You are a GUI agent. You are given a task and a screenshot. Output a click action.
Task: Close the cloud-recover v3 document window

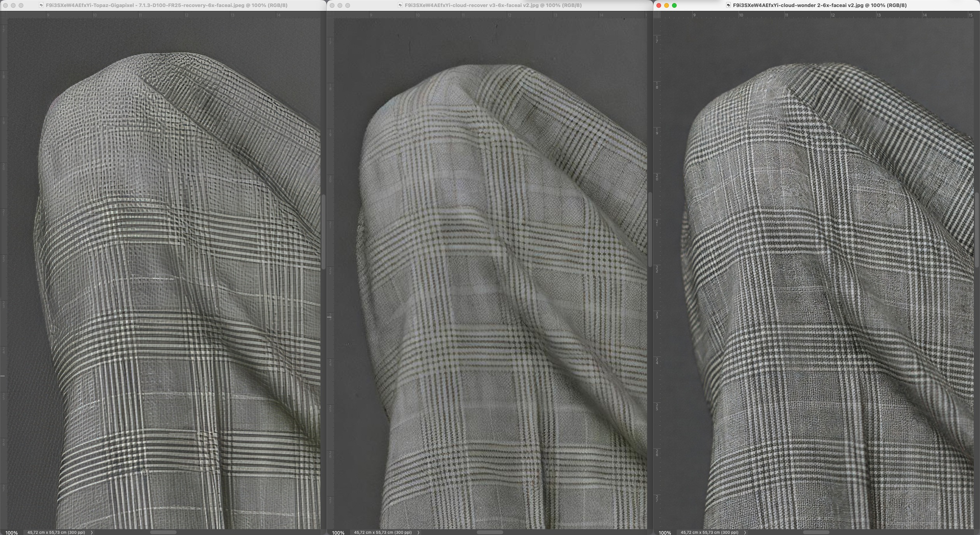[x=332, y=5]
